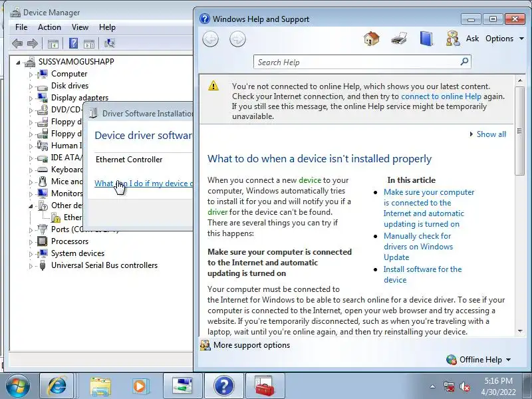Screen dimensions: 532x399
Task: Click the connect to online Help link
Action: (441, 96)
